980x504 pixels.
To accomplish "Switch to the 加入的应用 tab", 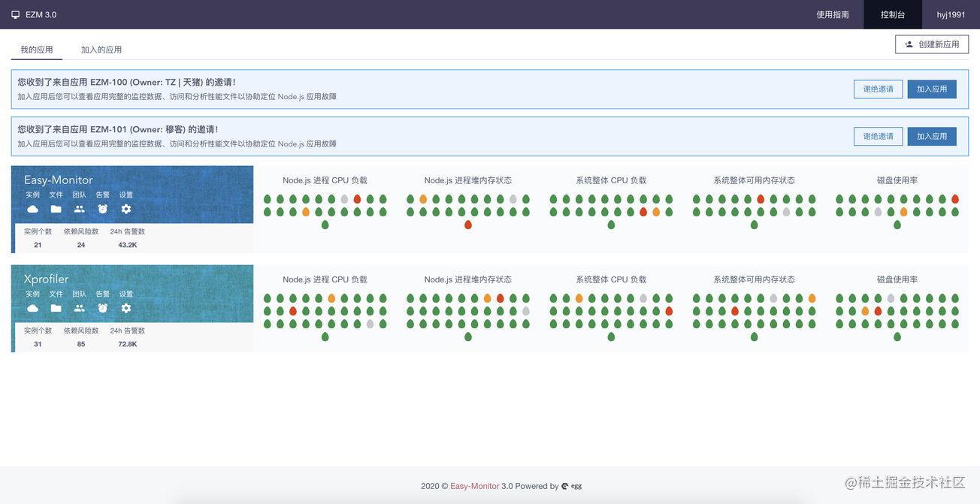I will pos(101,50).
